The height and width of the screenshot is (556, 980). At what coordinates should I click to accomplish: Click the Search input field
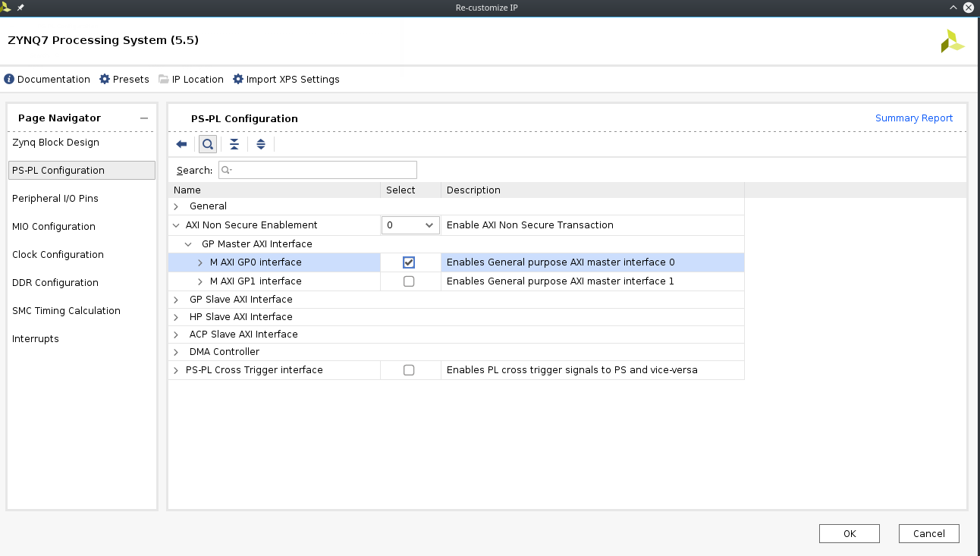[318, 170]
